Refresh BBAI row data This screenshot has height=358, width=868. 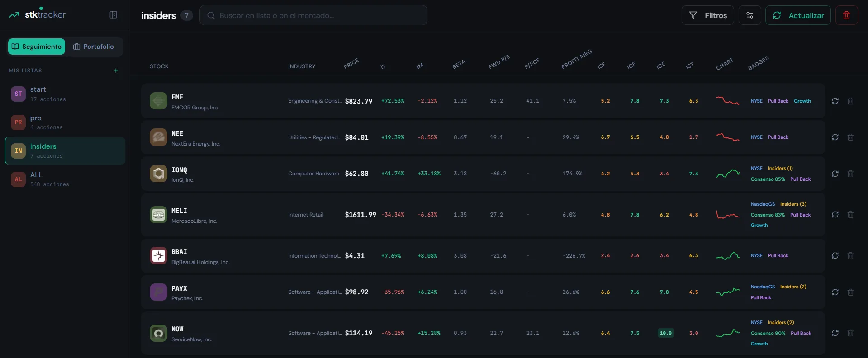click(x=835, y=255)
